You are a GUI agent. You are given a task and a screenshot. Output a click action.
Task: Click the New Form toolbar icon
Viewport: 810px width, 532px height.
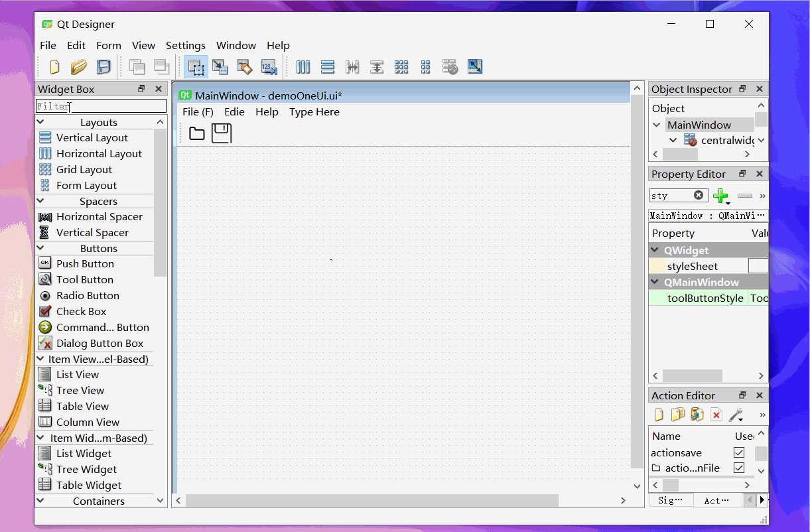(54, 66)
